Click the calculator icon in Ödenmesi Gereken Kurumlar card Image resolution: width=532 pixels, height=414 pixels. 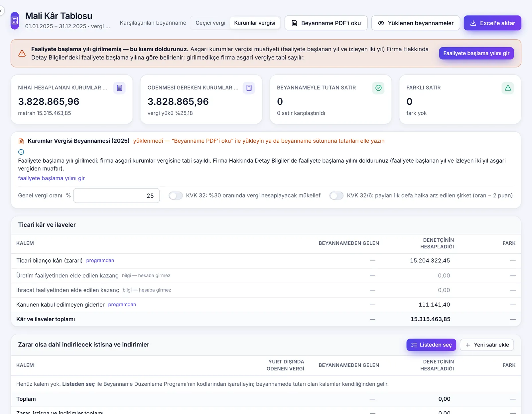[249, 88]
